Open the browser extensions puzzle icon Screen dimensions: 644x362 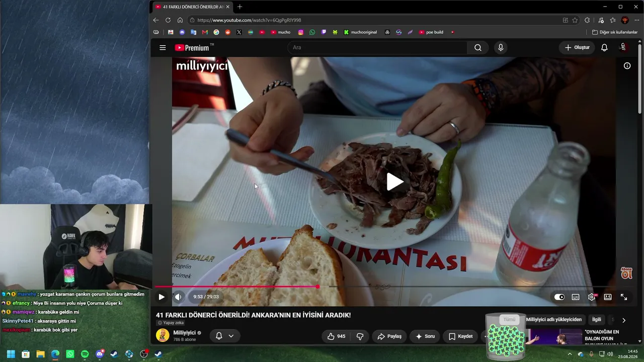click(587, 20)
